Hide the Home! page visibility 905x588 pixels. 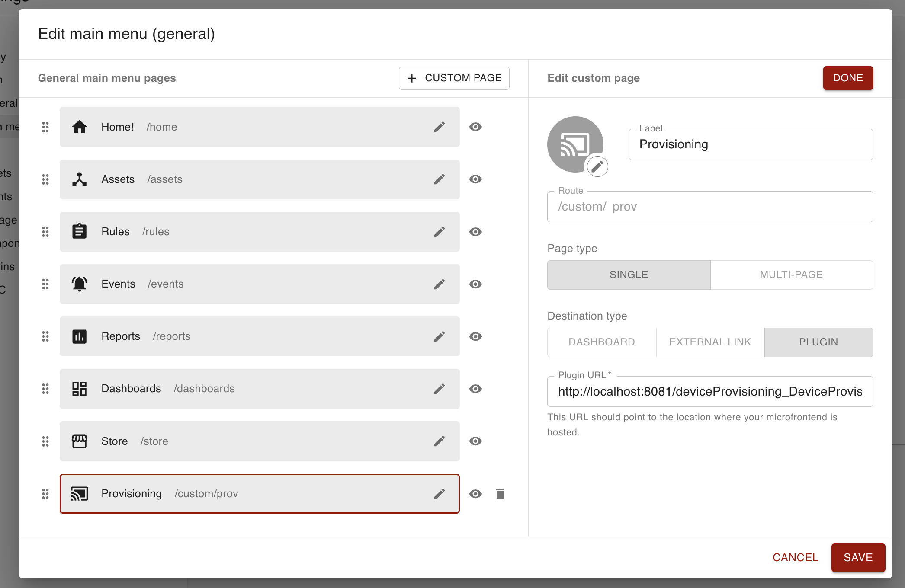475,127
